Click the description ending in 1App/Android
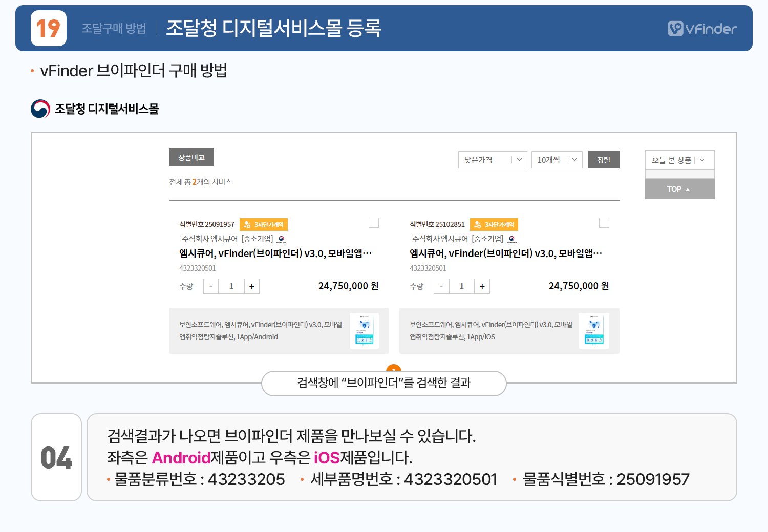The width and height of the screenshot is (768, 532). 261,331
